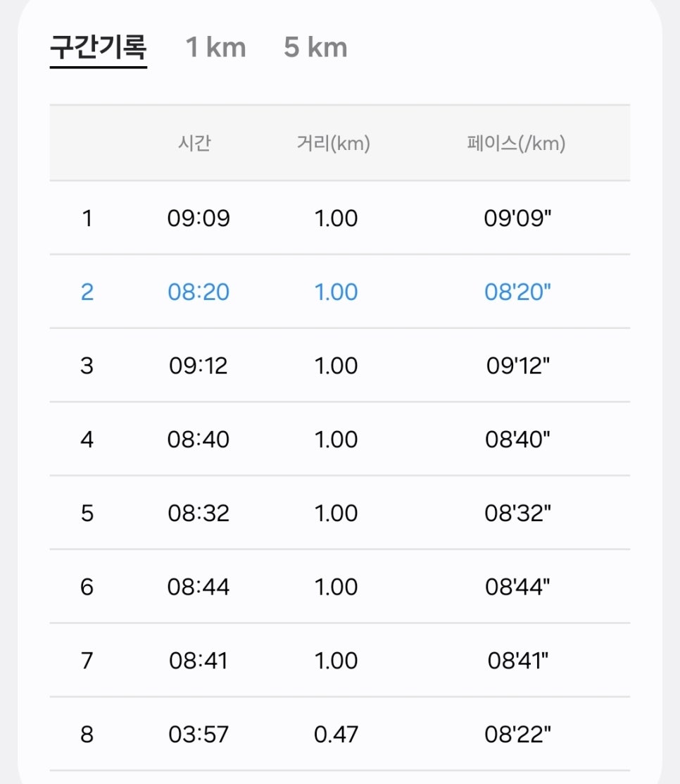Viewport: 680px width, 784px height.
Task: Select the 1 km tab
Action: tap(216, 47)
